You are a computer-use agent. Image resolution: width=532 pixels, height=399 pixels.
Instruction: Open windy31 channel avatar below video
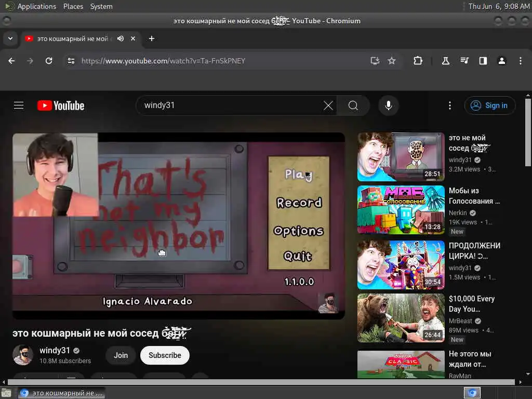tap(23, 355)
